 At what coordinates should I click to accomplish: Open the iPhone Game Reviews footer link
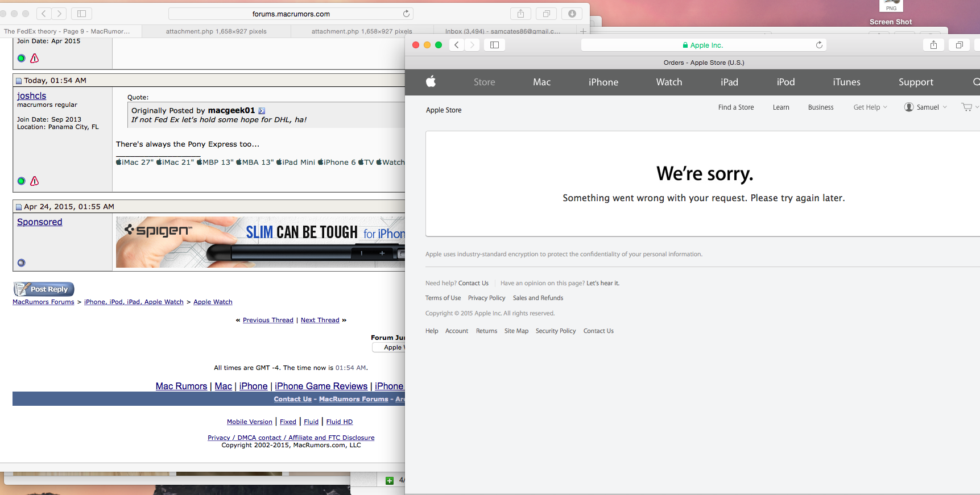pos(321,386)
